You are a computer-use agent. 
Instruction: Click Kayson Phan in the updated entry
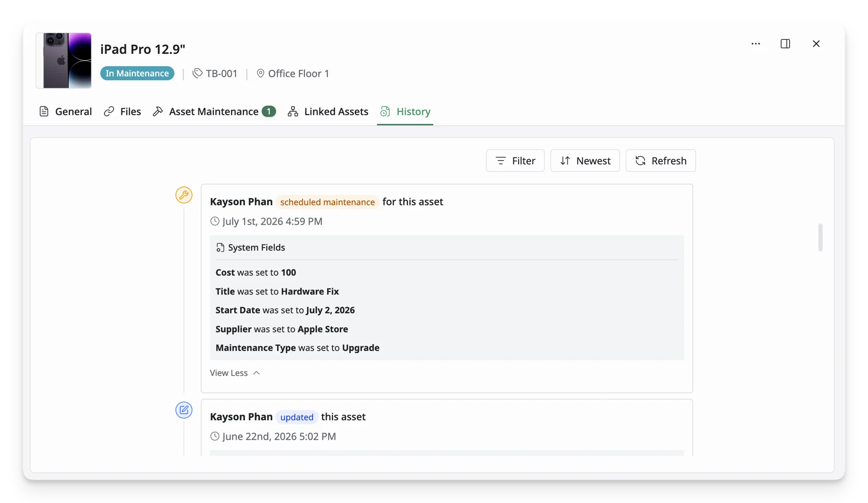tap(241, 417)
